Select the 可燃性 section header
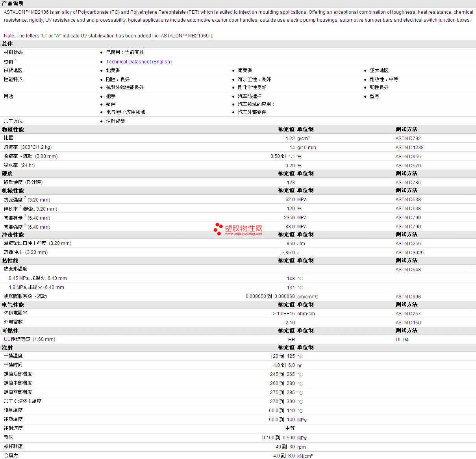 [10, 331]
